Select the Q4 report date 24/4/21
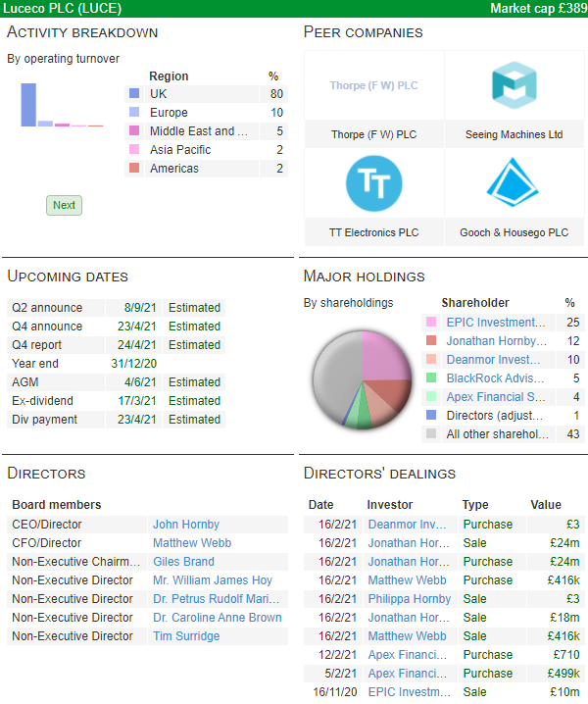Screen dimensions: 588x704 coord(137,345)
